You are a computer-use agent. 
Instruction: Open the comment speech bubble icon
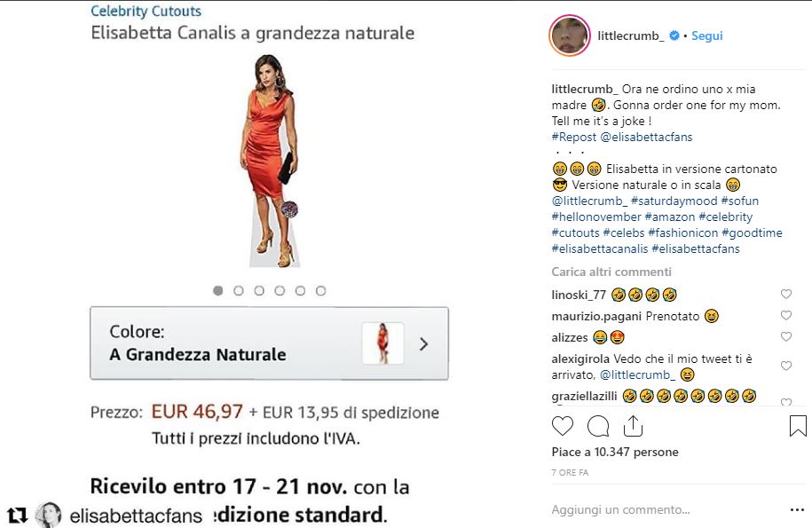[598, 427]
